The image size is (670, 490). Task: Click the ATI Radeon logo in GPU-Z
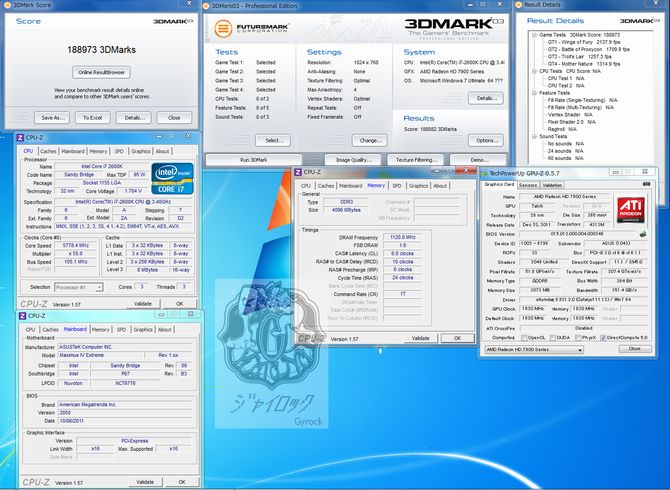[x=631, y=209]
